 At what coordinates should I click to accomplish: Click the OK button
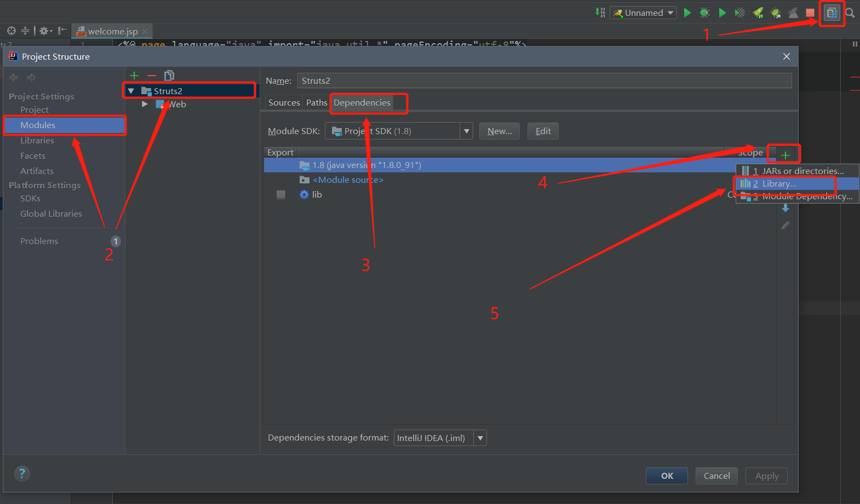tap(667, 476)
